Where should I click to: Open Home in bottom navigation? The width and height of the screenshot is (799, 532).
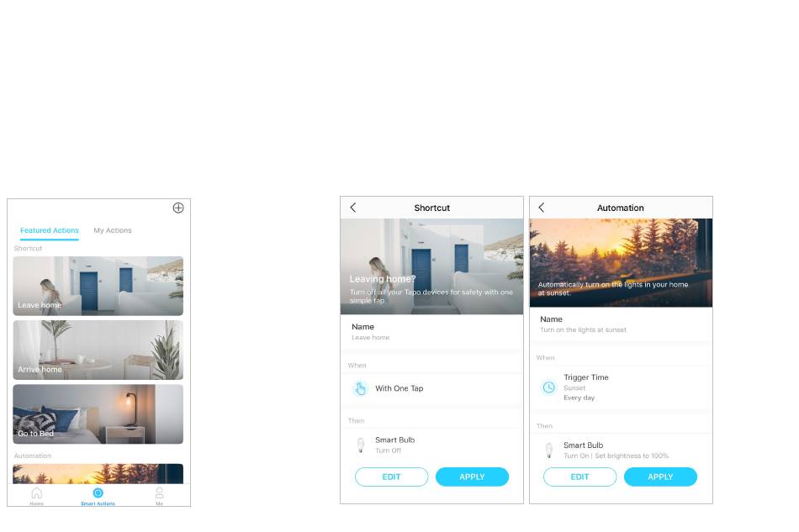pos(37,492)
